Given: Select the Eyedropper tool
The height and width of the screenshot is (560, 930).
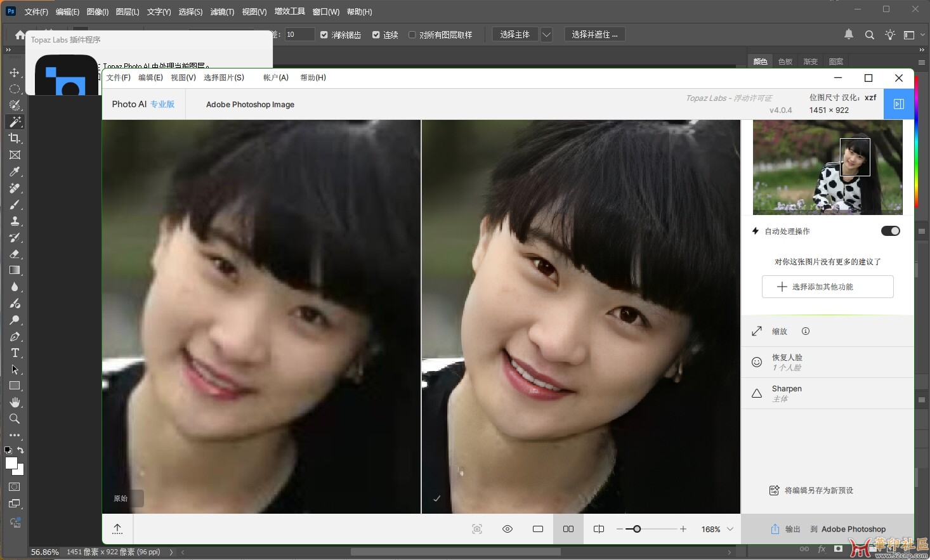Looking at the screenshot, I should 15,171.
